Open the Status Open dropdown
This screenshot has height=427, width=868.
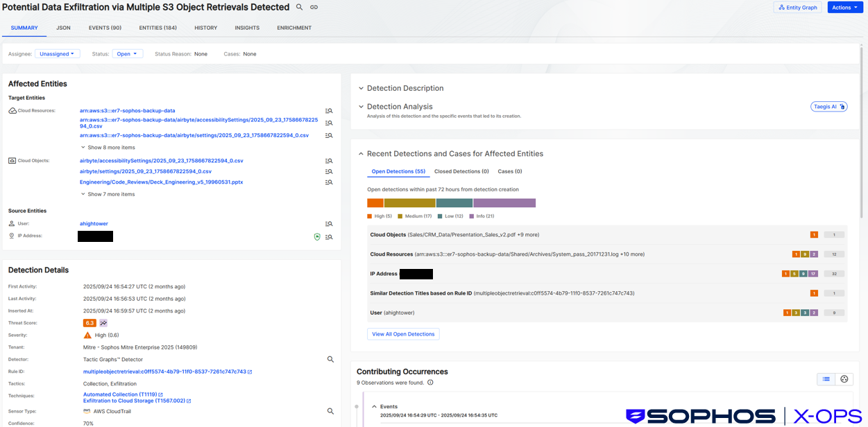tap(128, 53)
